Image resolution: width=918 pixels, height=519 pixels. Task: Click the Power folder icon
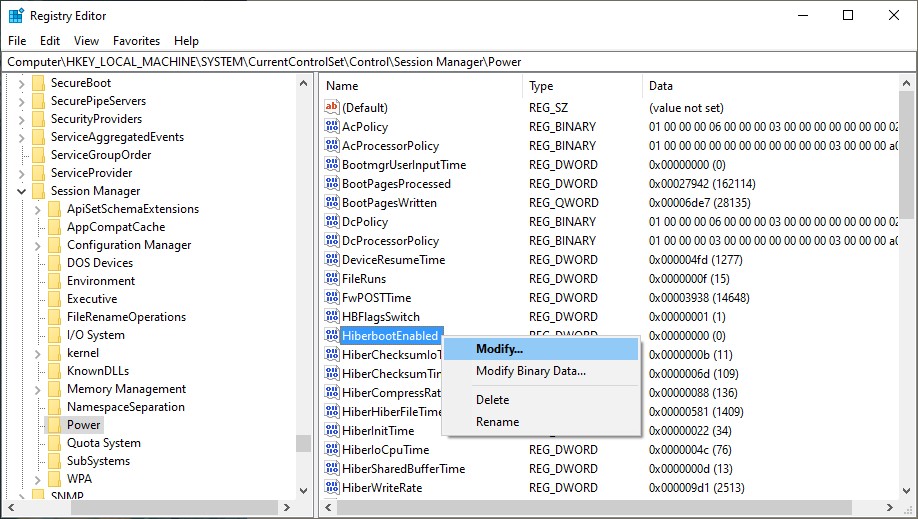pyautogui.click(x=54, y=425)
